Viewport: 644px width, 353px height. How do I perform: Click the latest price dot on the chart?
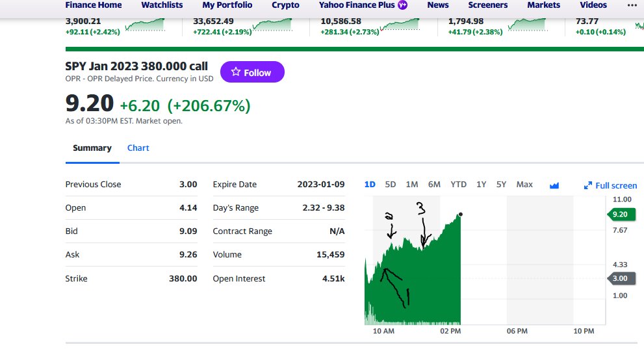pyautogui.click(x=460, y=215)
